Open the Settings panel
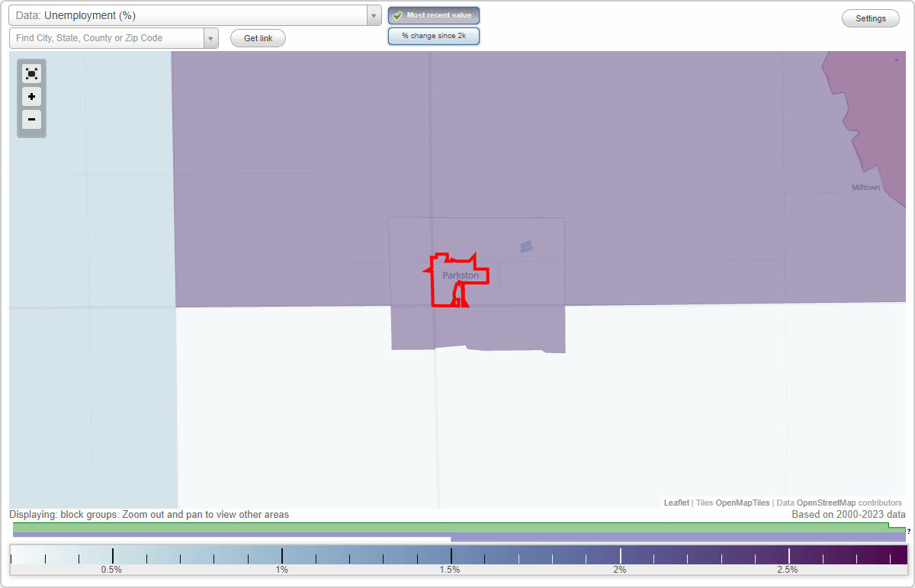The image size is (915, 588). pyautogui.click(x=870, y=18)
